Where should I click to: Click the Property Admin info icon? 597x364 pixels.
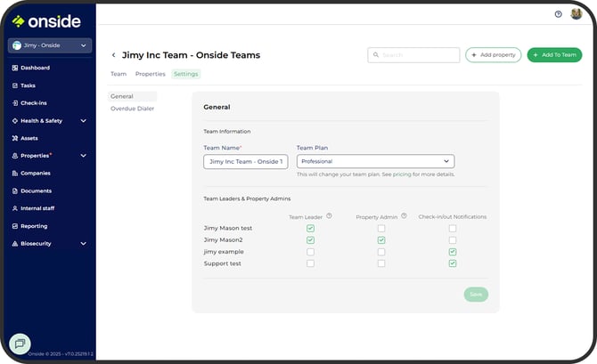pyautogui.click(x=404, y=215)
